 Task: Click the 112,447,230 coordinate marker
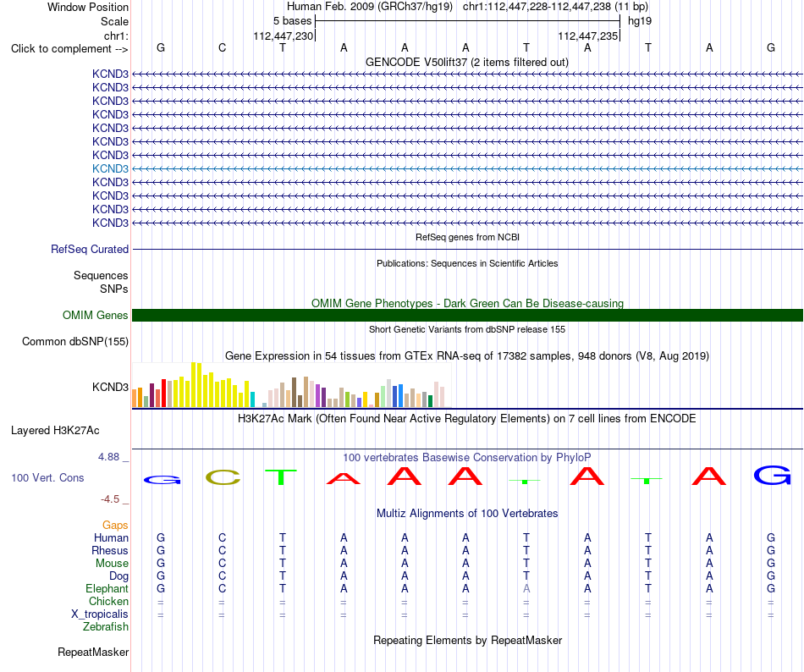tap(283, 36)
